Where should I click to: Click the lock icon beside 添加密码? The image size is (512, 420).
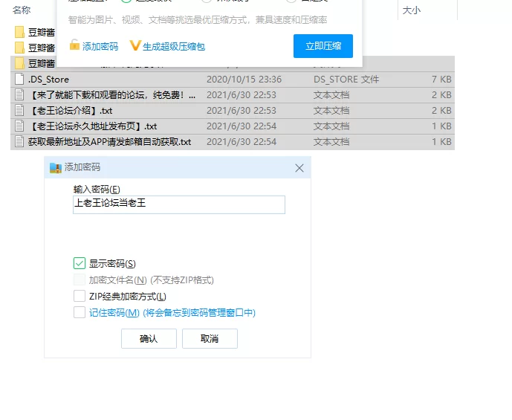[74, 45]
